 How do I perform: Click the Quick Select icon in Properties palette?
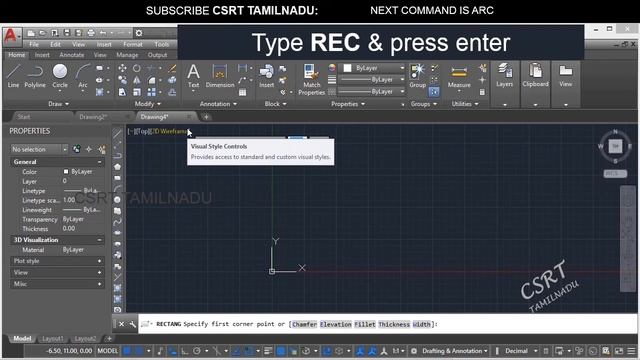pyautogui.click(x=102, y=149)
